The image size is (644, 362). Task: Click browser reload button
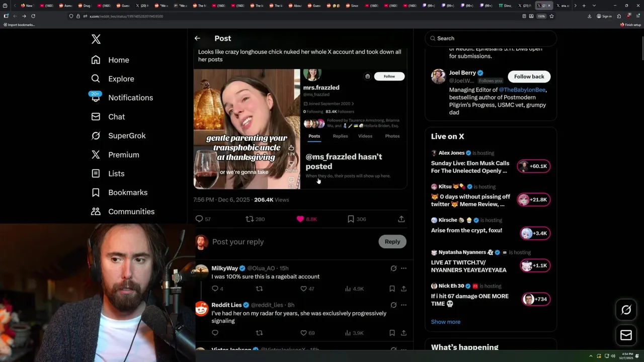pyautogui.click(x=33, y=16)
